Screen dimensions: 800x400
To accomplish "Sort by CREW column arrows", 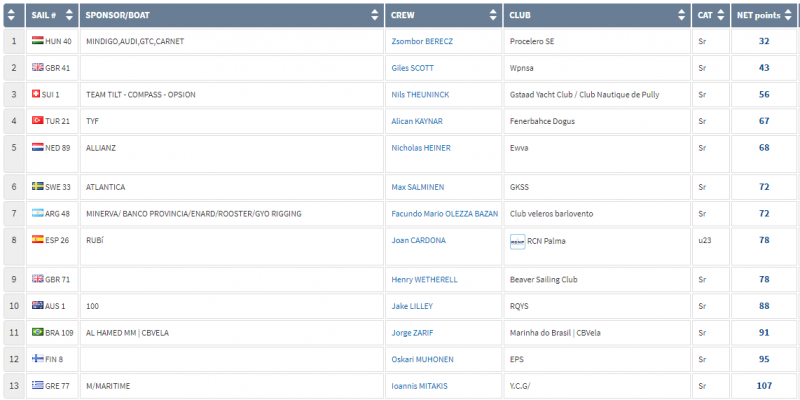I will [x=492, y=16].
